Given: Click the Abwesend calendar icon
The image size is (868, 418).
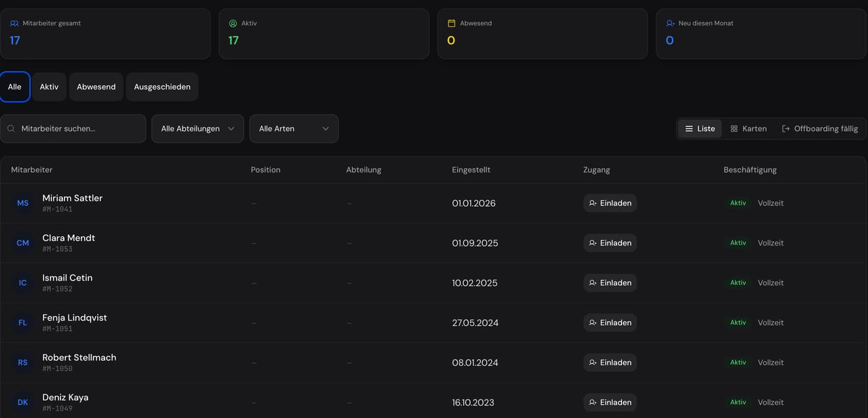Looking at the screenshot, I should 451,23.
